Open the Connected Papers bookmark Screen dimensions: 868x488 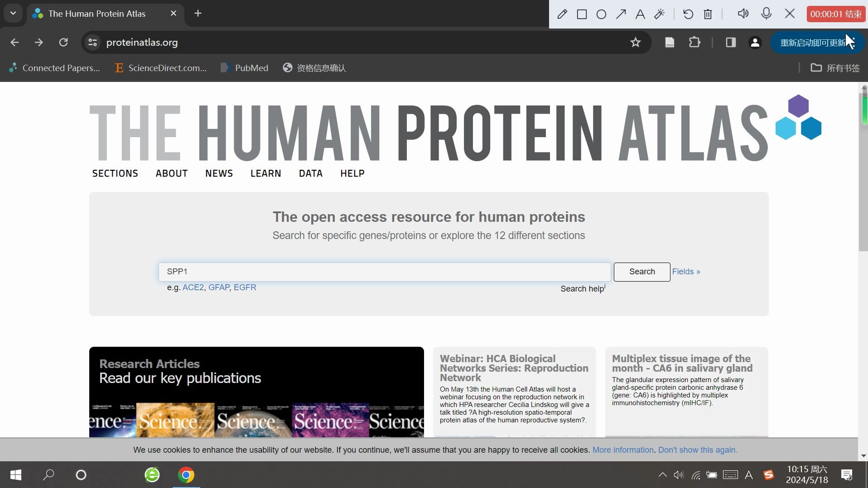[54, 68]
